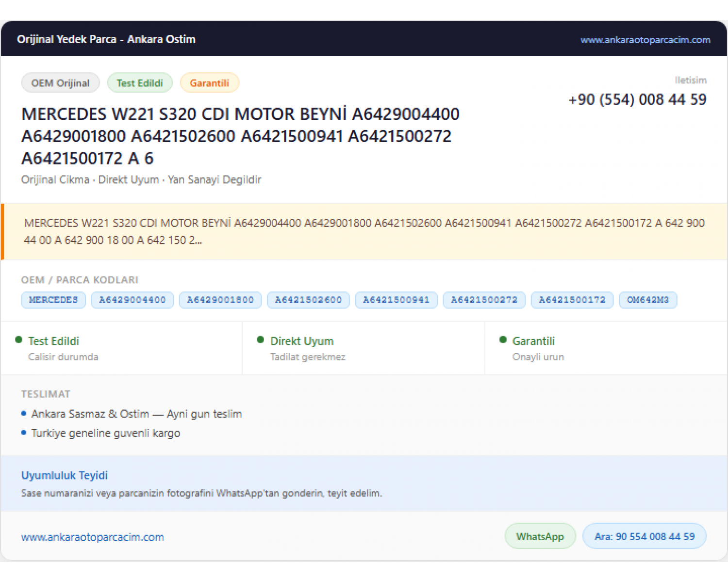Click the phone number +90 (554) 008 44 59

[637, 99]
